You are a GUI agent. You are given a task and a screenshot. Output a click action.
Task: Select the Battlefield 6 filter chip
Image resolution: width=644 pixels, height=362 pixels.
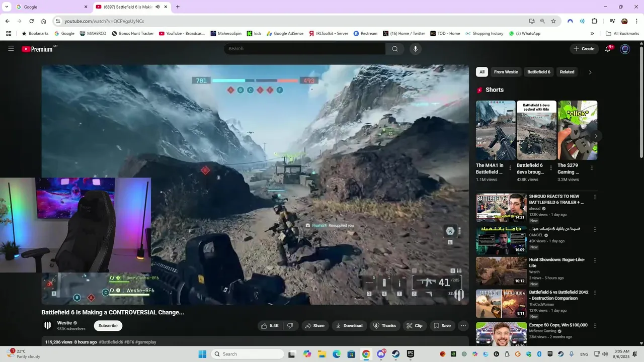point(539,72)
